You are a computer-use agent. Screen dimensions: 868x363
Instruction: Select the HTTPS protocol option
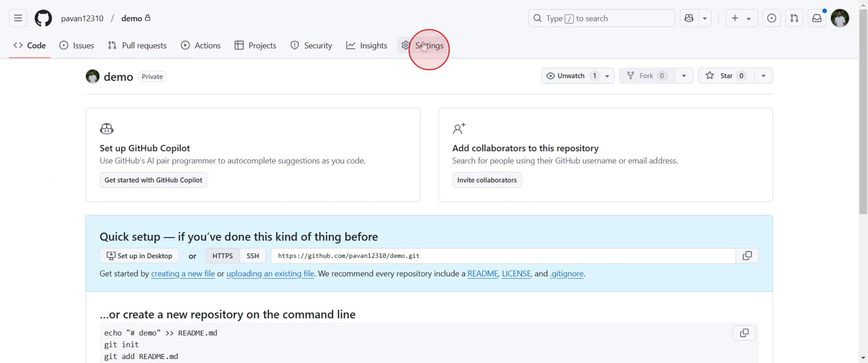coord(222,255)
